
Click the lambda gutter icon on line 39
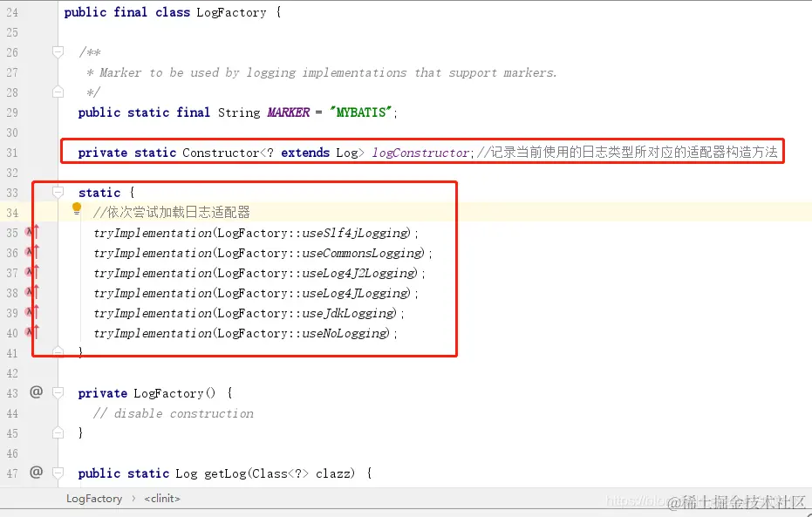tap(32, 313)
